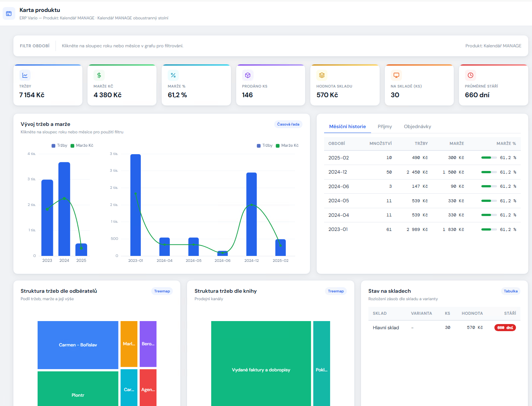
Task: Select the Měsíční historie tab
Action: point(347,127)
